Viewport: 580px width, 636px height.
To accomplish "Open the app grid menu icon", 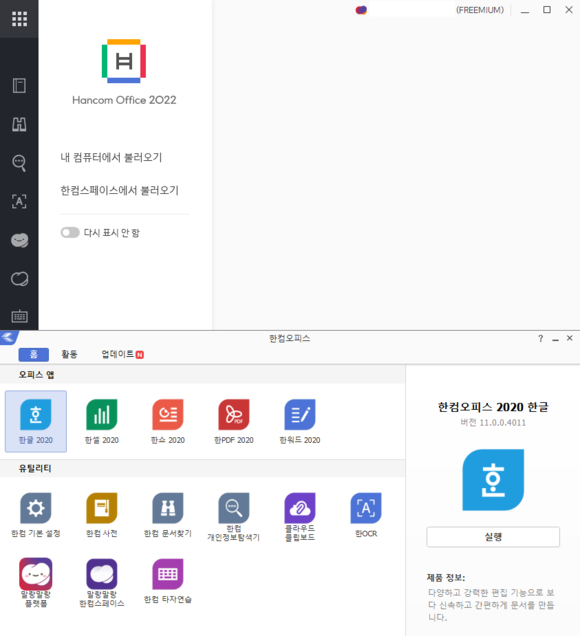I will point(19,19).
